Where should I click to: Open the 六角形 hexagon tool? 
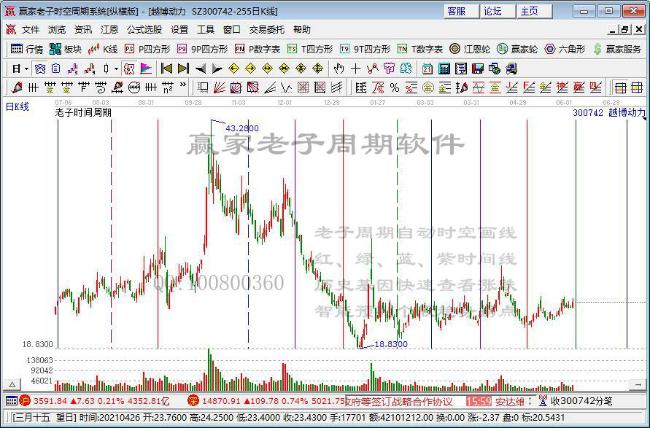(564, 49)
